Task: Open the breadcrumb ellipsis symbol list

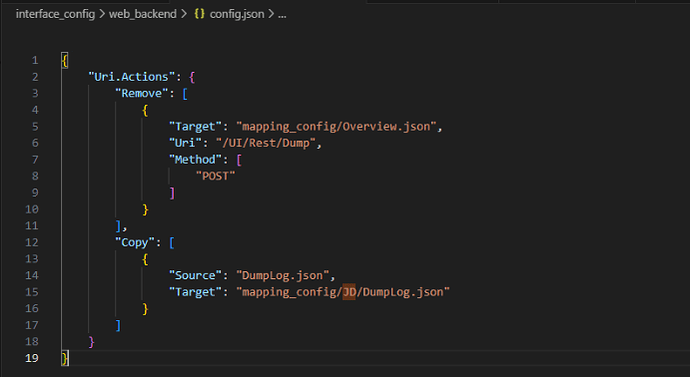Action: coord(282,15)
